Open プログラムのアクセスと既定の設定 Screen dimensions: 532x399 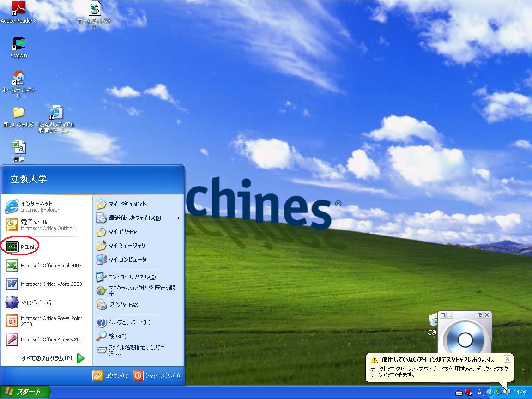coord(138,291)
